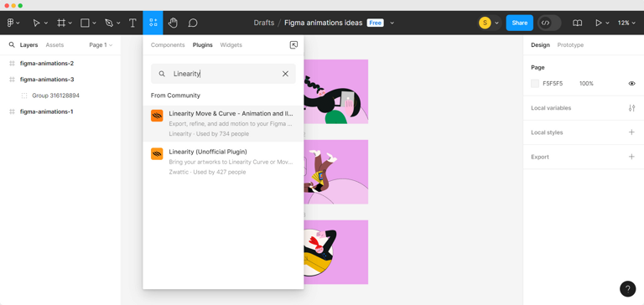The width and height of the screenshot is (644, 305).
Task: Select Linearity (Unofficial Plugin) result
Action: click(223, 162)
